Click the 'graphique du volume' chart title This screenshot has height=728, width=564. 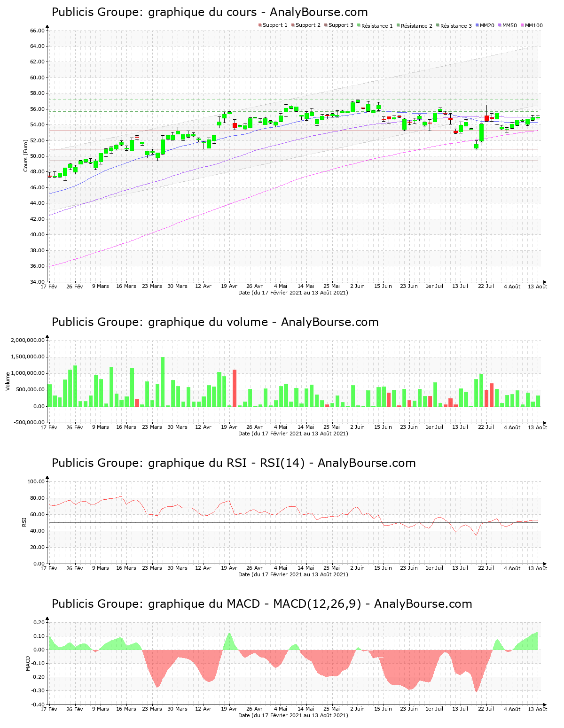(215, 322)
